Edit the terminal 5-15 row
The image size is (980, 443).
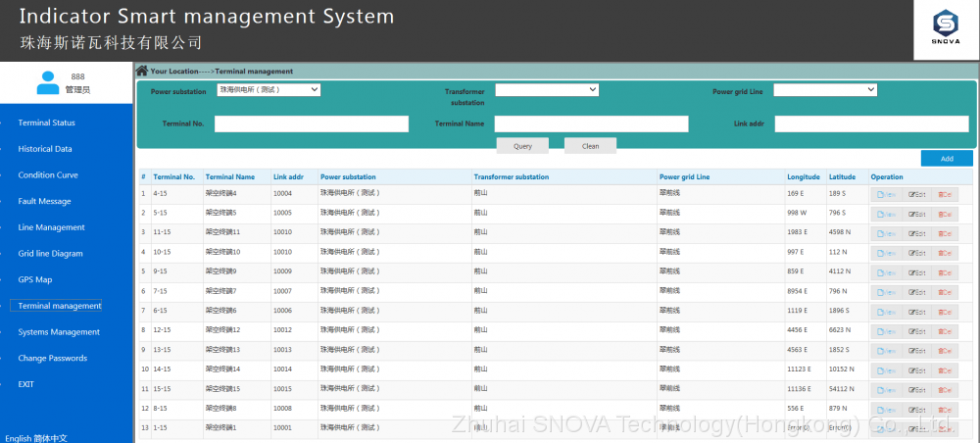click(916, 214)
